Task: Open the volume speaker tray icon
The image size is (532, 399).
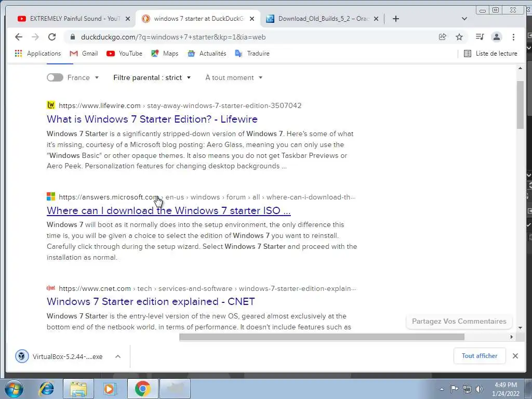Action: click(480, 389)
